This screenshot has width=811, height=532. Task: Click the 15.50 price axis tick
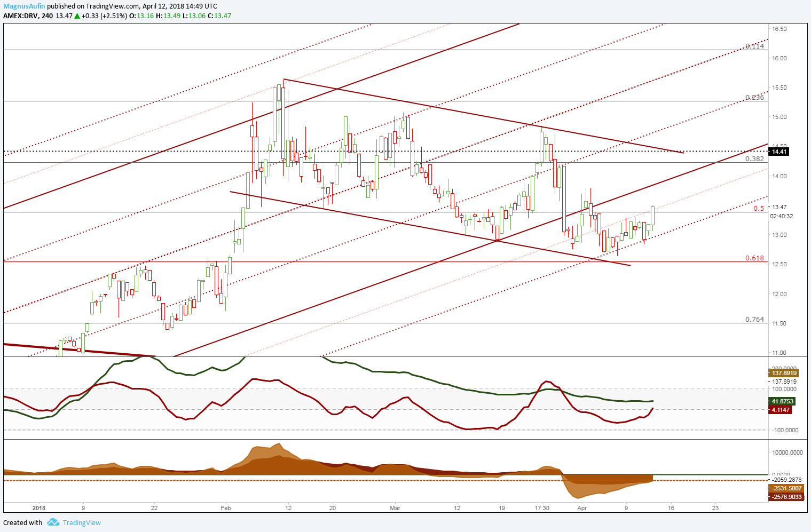click(779, 88)
